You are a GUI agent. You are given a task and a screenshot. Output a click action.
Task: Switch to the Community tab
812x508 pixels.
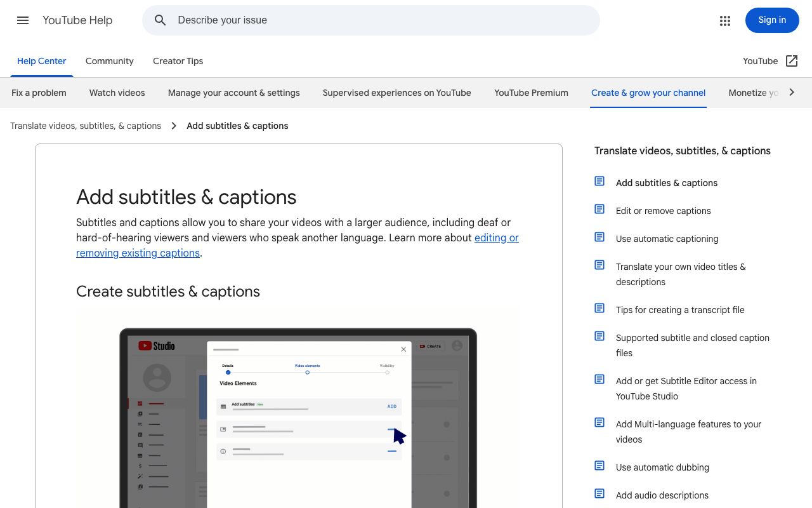pyautogui.click(x=110, y=61)
